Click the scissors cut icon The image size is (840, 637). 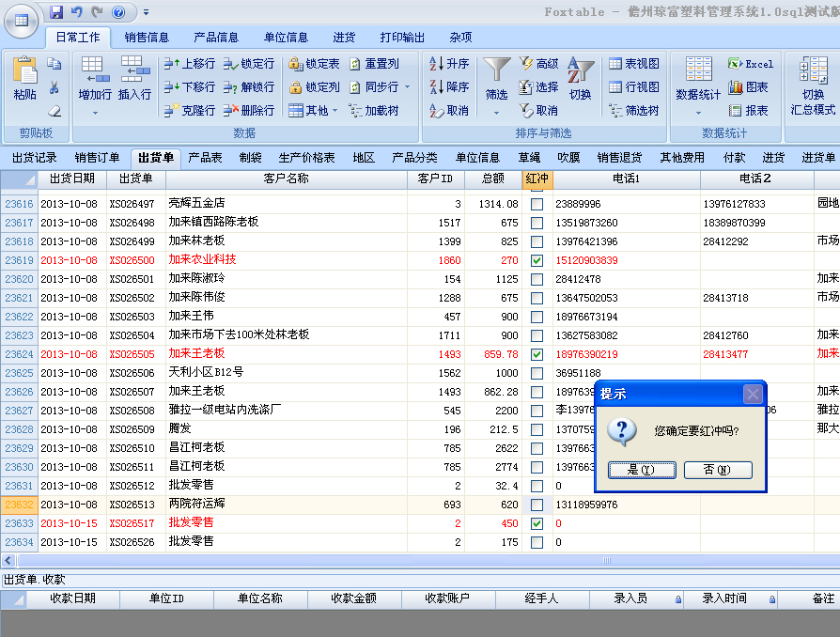coord(54,87)
